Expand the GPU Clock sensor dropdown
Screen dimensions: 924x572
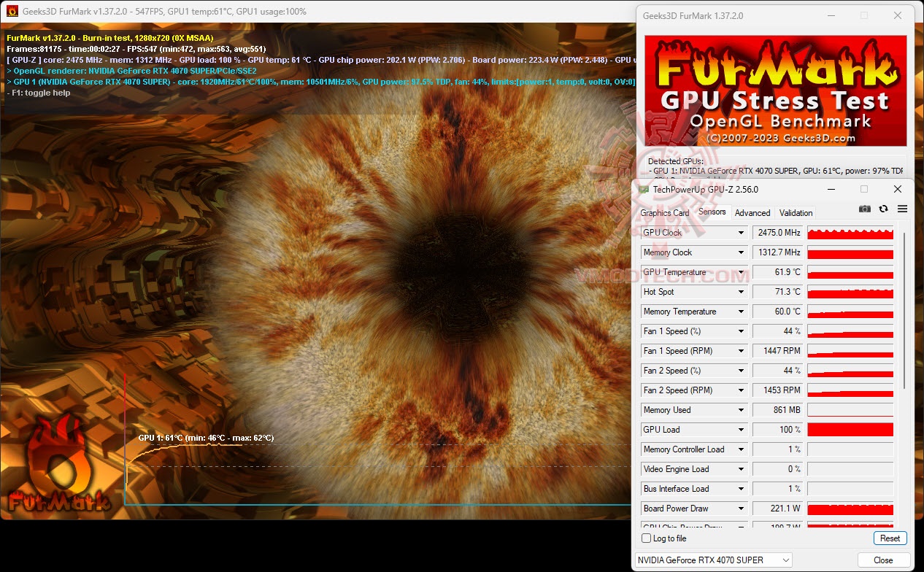click(742, 233)
